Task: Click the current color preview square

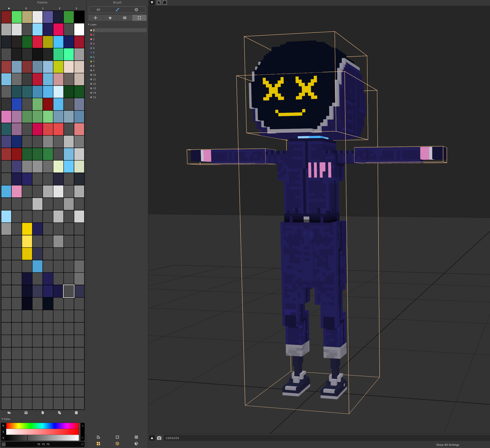Action: point(3,444)
